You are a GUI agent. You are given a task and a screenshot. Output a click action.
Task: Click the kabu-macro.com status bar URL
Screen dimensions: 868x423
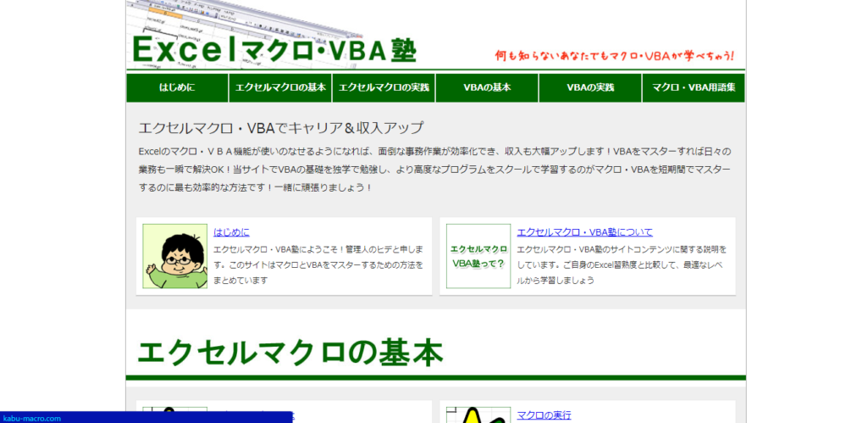point(31,418)
